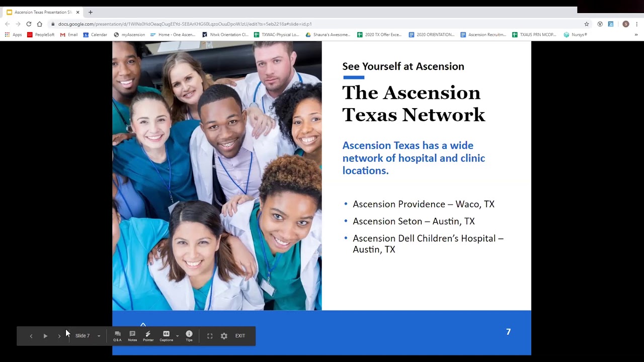Viewport: 644px width, 362px height.
Task: Open Chrome's three-dot menu
Action: pos(637,24)
